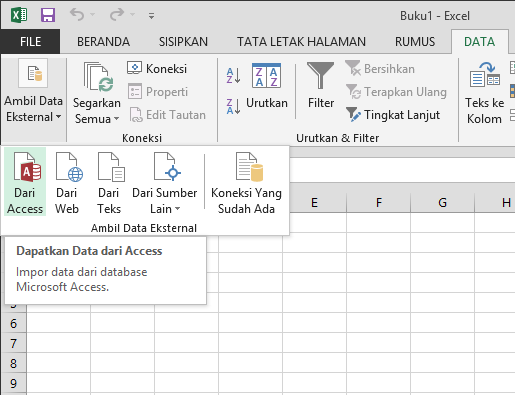Customize the Quick Access Toolbar
The height and width of the screenshot is (395, 515).
coord(151,16)
